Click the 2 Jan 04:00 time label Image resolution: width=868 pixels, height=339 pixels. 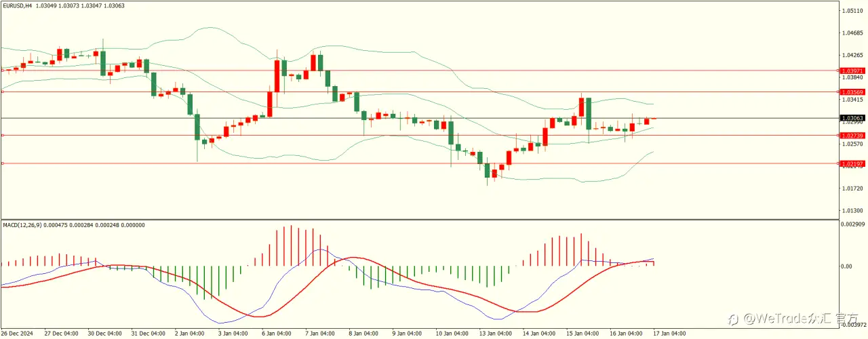click(189, 334)
